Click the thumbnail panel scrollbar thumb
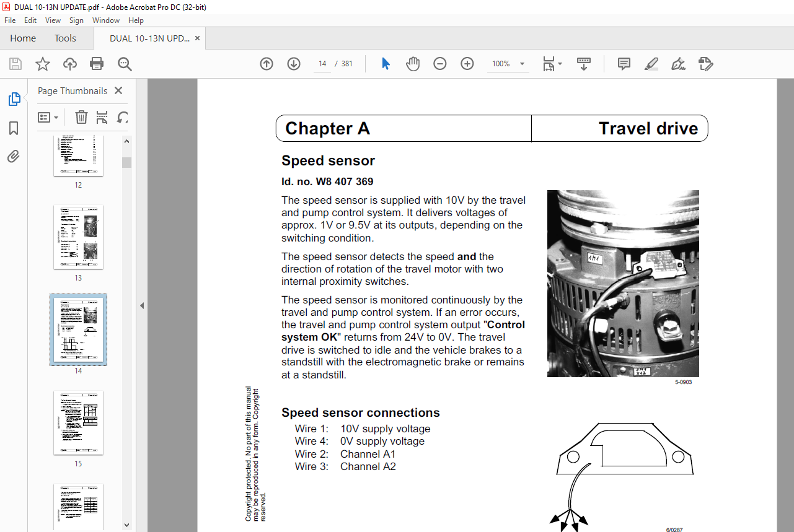 [x=126, y=162]
